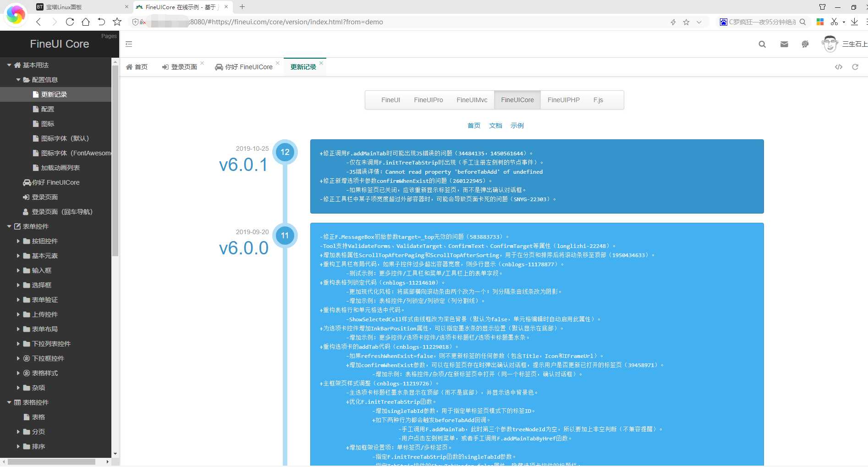Click the undo-close-tab icon in the browser toolbar
This screenshot has width=868, height=467.
[x=101, y=22]
